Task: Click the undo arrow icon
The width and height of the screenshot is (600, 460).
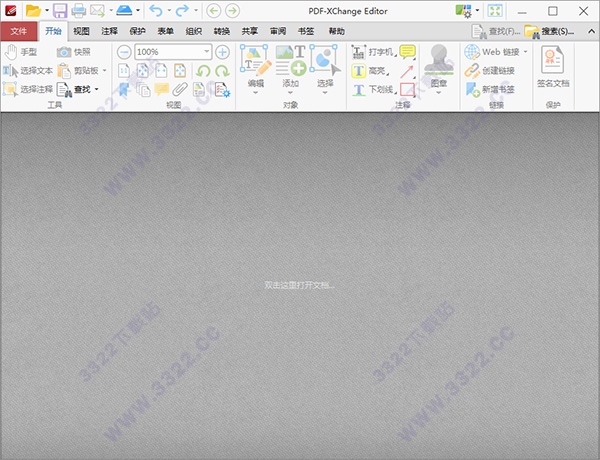Action: coord(156,11)
